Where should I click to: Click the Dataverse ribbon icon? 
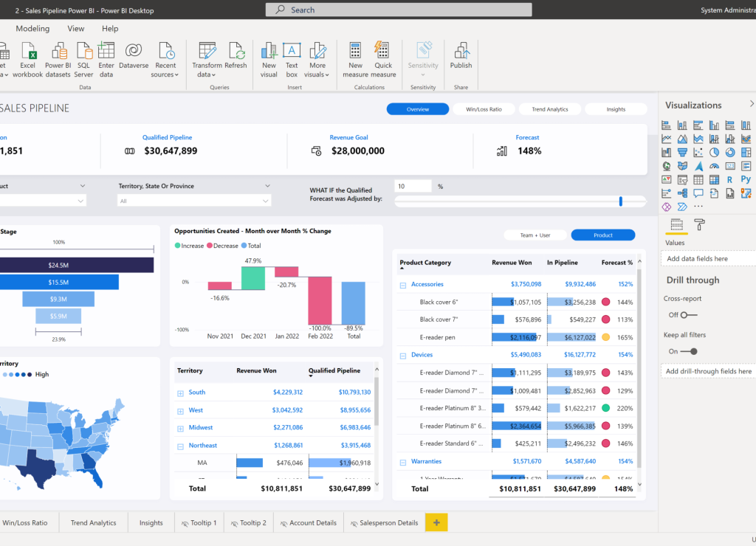tap(134, 56)
